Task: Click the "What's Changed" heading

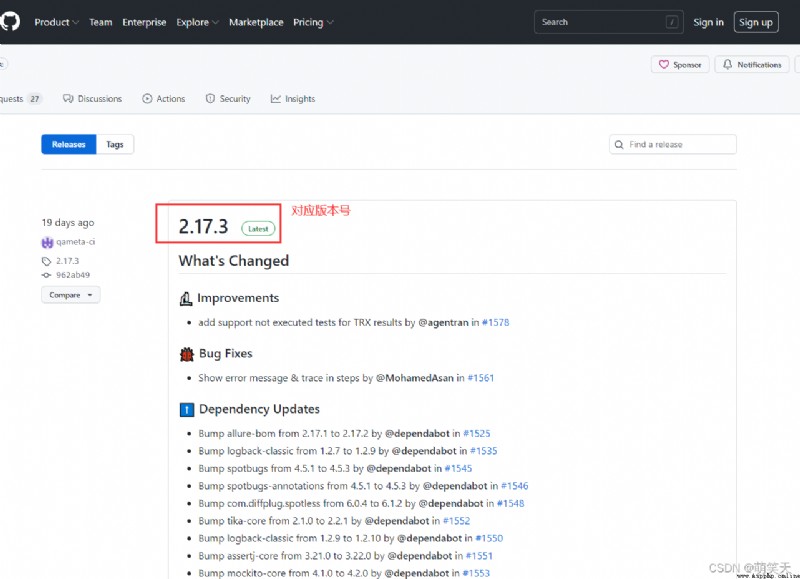Action: pos(234,261)
